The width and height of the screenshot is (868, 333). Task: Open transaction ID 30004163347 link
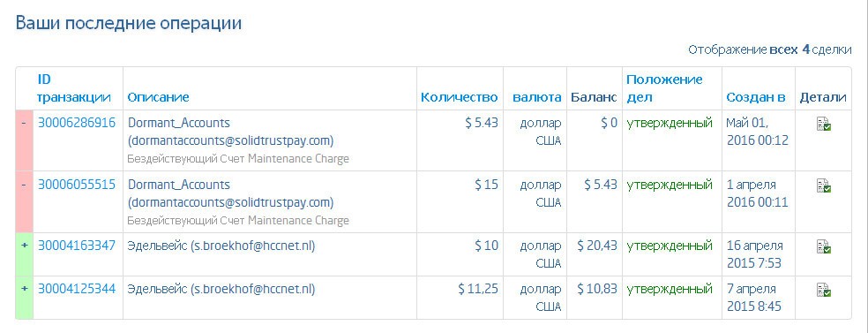pos(77,245)
